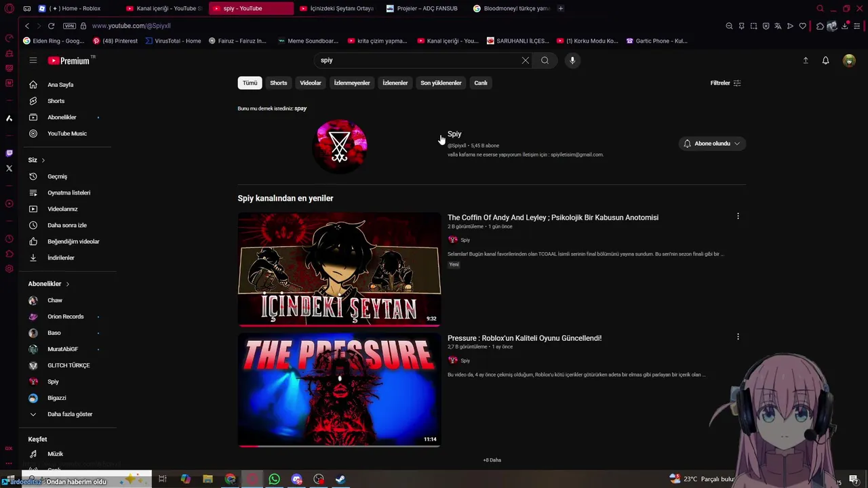Viewport: 868px width, 488px height.
Task: Open the VirusTotal - Home bookmark
Action: click(173, 41)
